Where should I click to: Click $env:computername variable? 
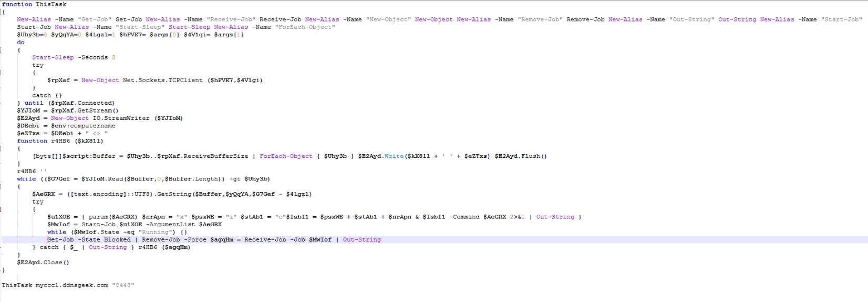(84, 126)
